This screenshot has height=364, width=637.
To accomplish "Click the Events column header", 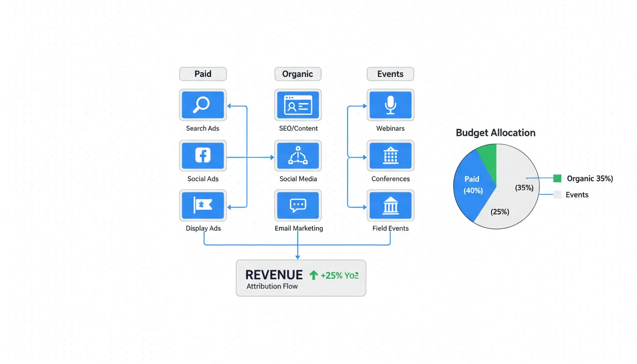I will coord(390,74).
